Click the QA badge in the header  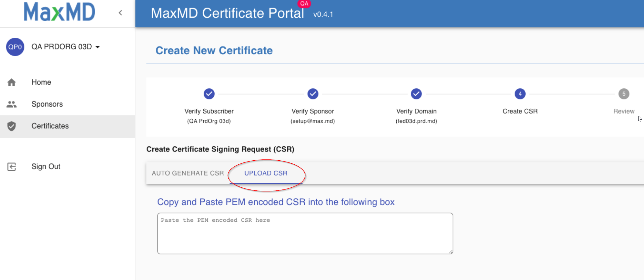tap(304, 4)
